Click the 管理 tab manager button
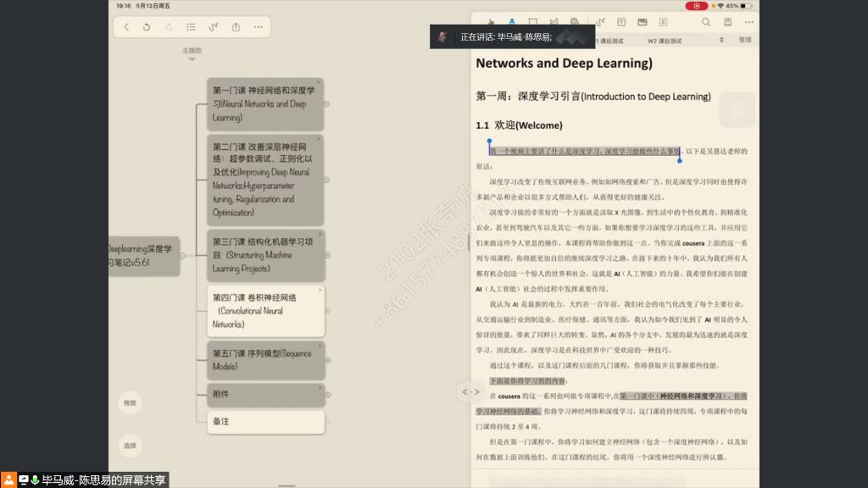This screenshot has width=868, height=488. [x=744, y=40]
